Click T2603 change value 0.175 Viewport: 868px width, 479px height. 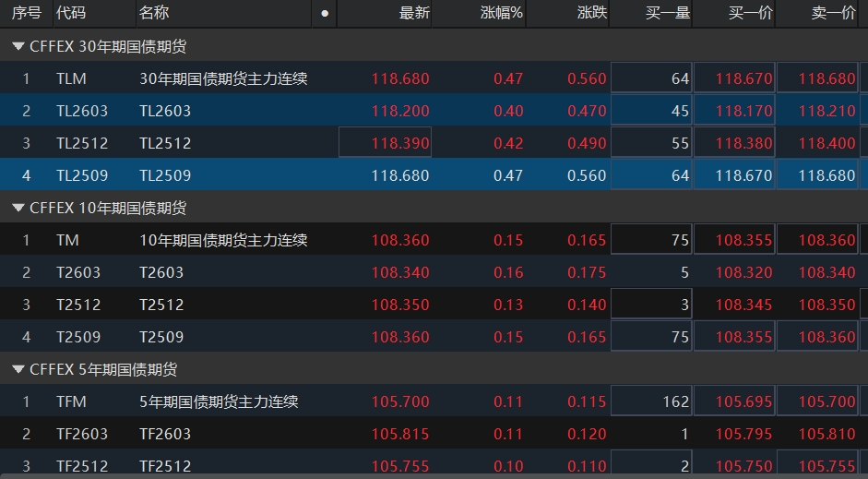point(587,272)
